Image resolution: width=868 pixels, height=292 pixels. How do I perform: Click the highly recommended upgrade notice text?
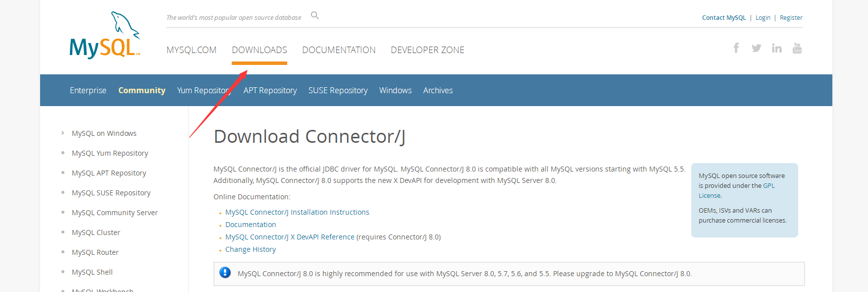pos(464,274)
